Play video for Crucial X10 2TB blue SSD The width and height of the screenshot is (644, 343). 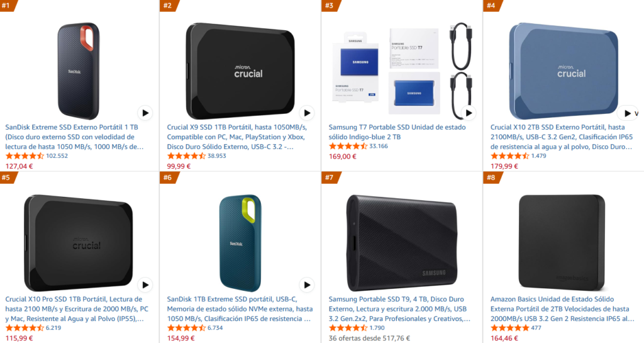pyautogui.click(x=626, y=113)
